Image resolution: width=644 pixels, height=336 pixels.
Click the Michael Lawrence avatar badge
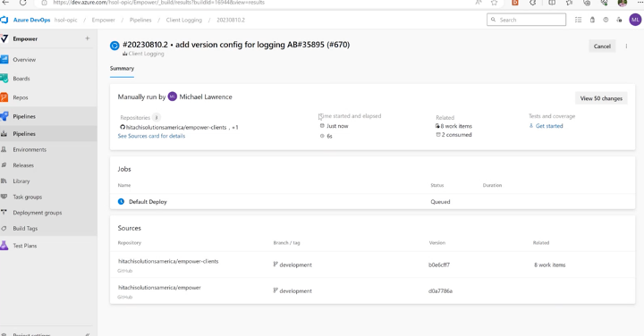(173, 97)
